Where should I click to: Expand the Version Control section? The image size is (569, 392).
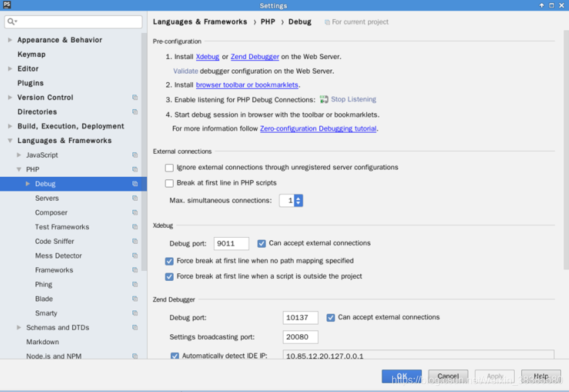(10, 97)
